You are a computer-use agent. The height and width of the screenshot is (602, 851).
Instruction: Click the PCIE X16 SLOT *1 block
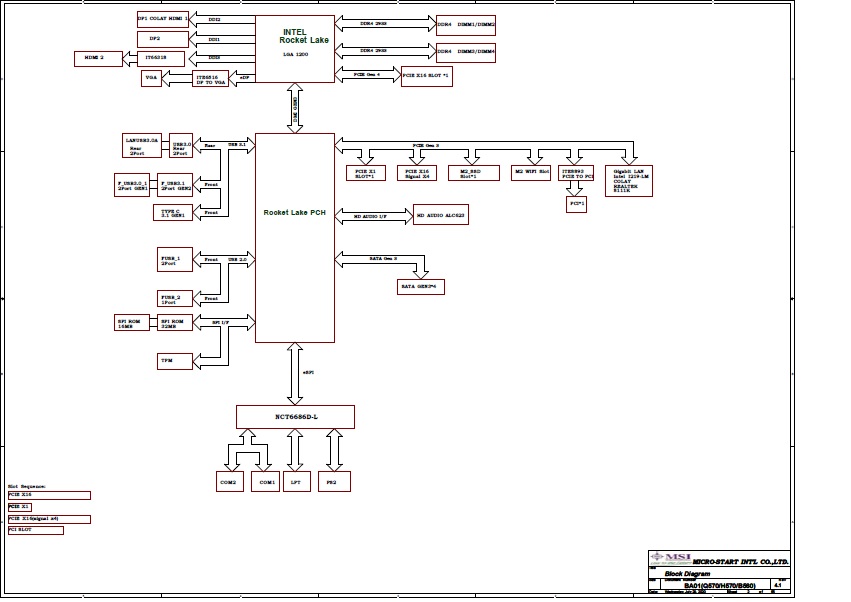[x=427, y=77]
